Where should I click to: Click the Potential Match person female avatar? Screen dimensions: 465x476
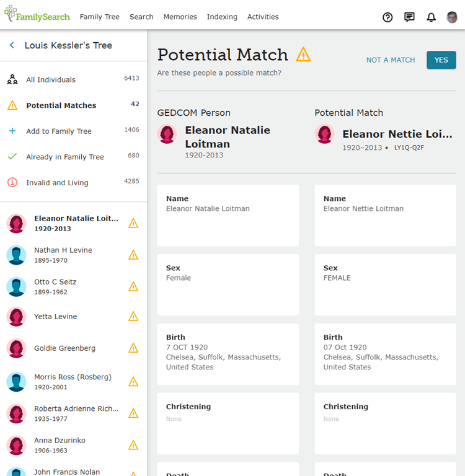325,134
